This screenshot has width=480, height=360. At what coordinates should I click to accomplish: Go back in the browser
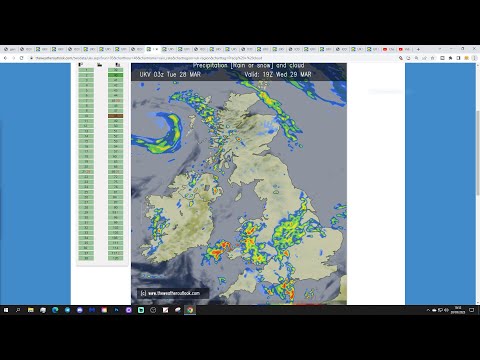(x=5, y=58)
